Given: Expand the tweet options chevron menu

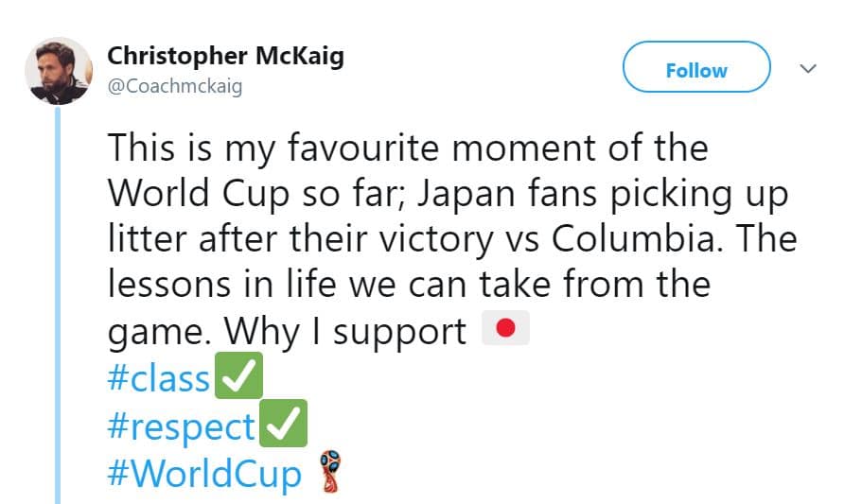Looking at the screenshot, I should (x=809, y=69).
